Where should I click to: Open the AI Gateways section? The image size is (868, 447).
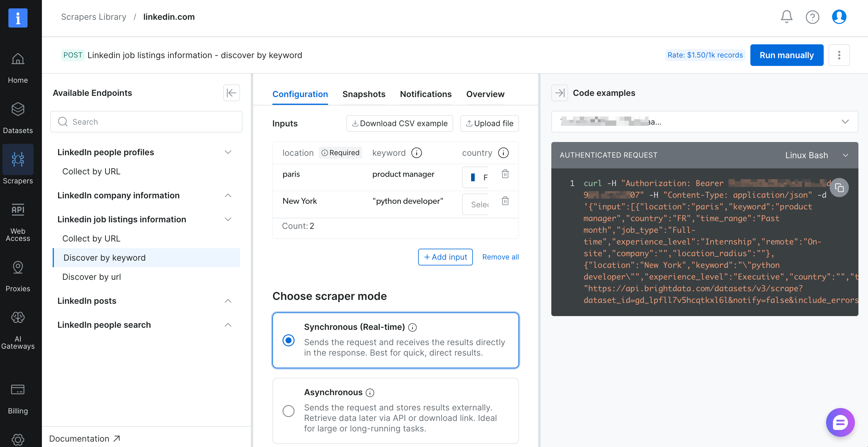(x=18, y=330)
